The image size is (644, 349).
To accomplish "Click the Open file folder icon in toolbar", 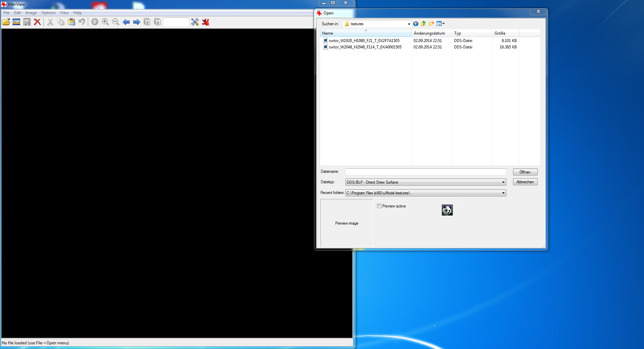I will (x=6, y=22).
